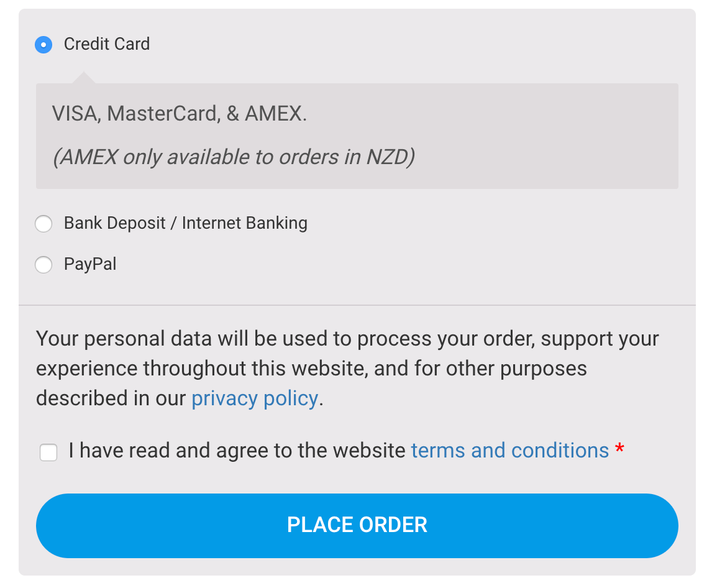The width and height of the screenshot is (712, 588).
Task: Click the triangular pointer above card description box
Action: point(83,78)
